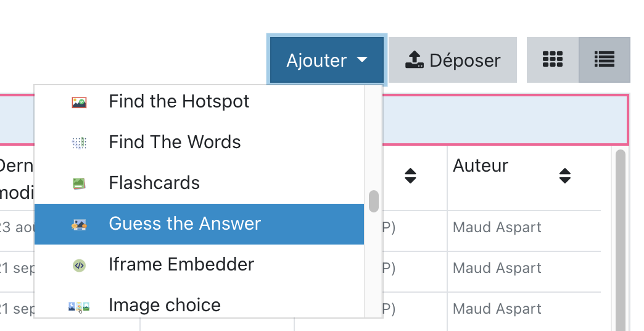Click the dropdown menu scrollbar thumb
Screen dimensions: 644x331
(x=373, y=201)
